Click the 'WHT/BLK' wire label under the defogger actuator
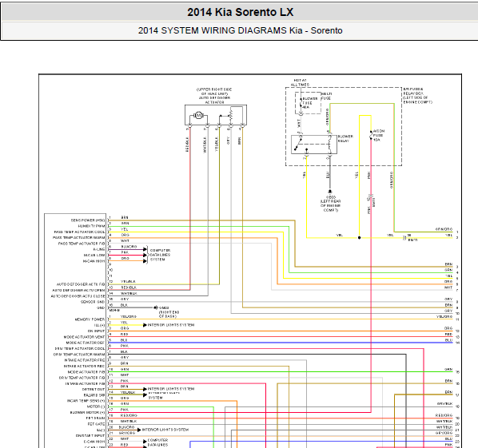 click(205, 145)
